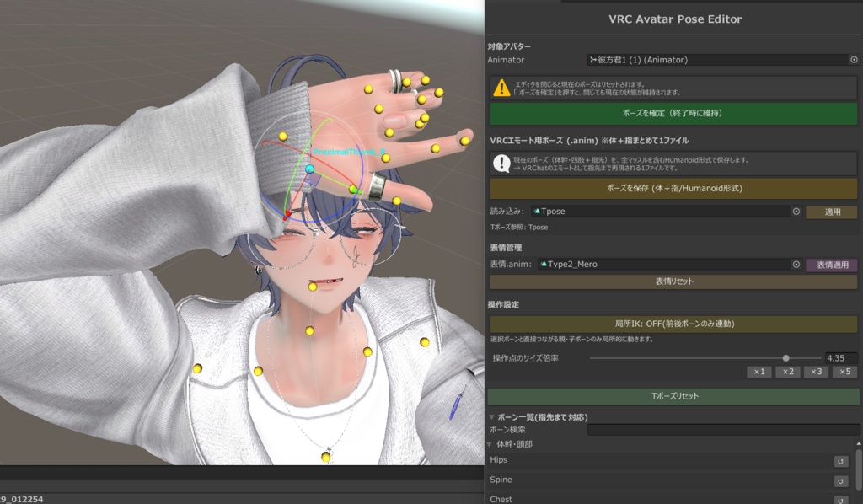Screen dimensions: 863x504
Task: Collapse the 体幹・頭部 foldout
Action: pyautogui.click(x=490, y=444)
